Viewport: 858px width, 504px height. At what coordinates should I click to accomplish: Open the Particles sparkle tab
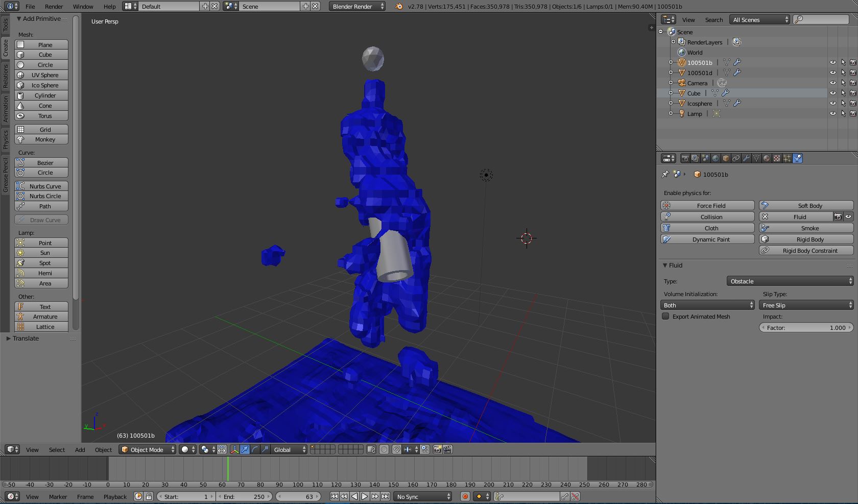pyautogui.click(x=787, y=158)
